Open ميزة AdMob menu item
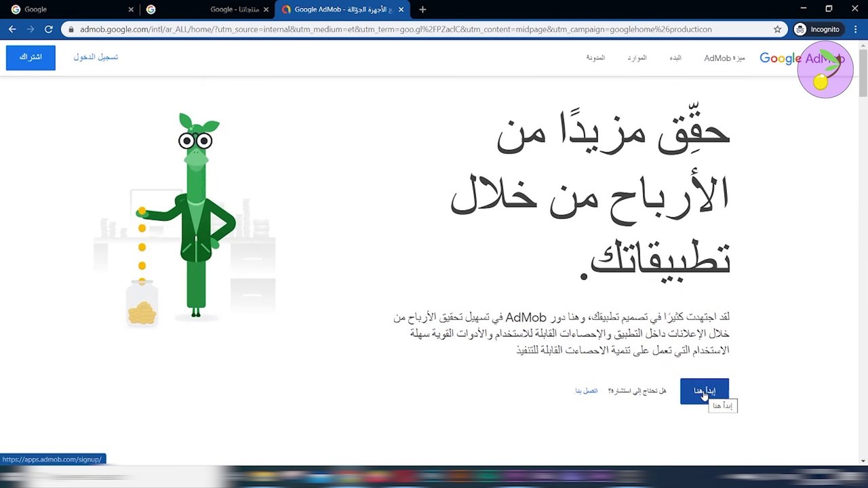Viewport: 868px width, 488px height. [724, 58]
